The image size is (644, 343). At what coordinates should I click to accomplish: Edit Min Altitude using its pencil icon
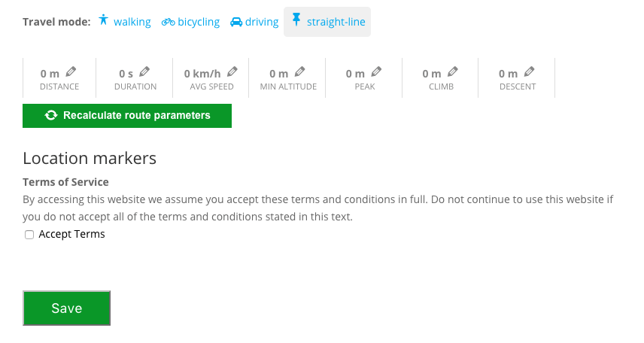(299, 71)
